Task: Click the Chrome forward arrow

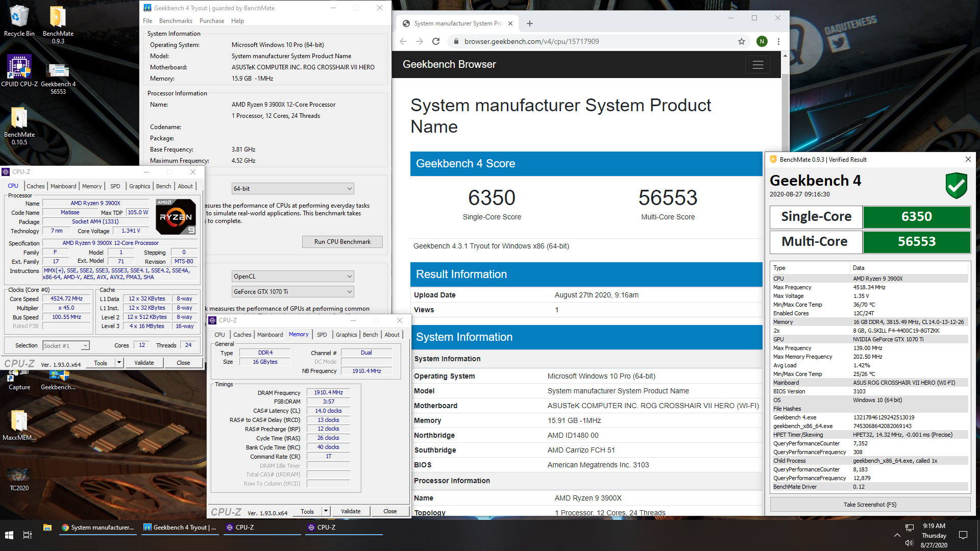Action: 420,41
